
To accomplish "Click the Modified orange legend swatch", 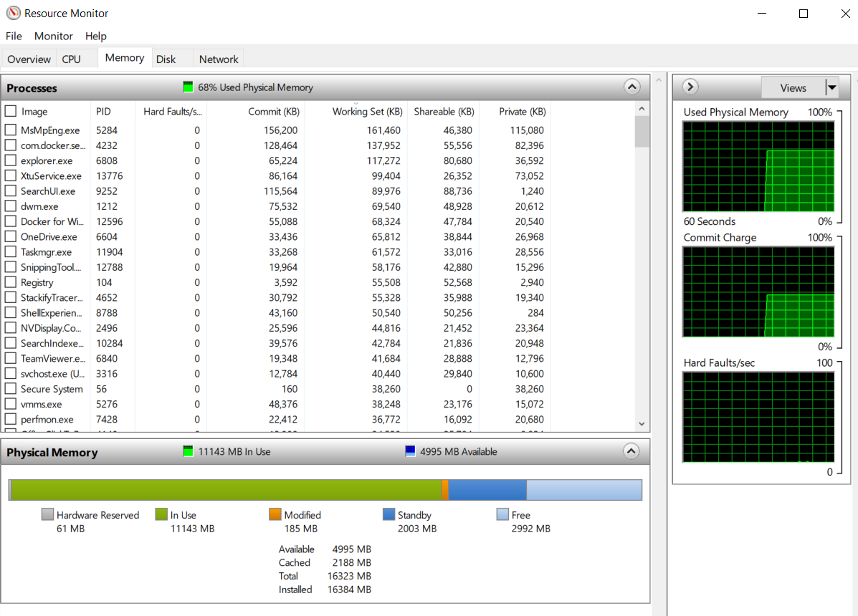I will (275, 514).
